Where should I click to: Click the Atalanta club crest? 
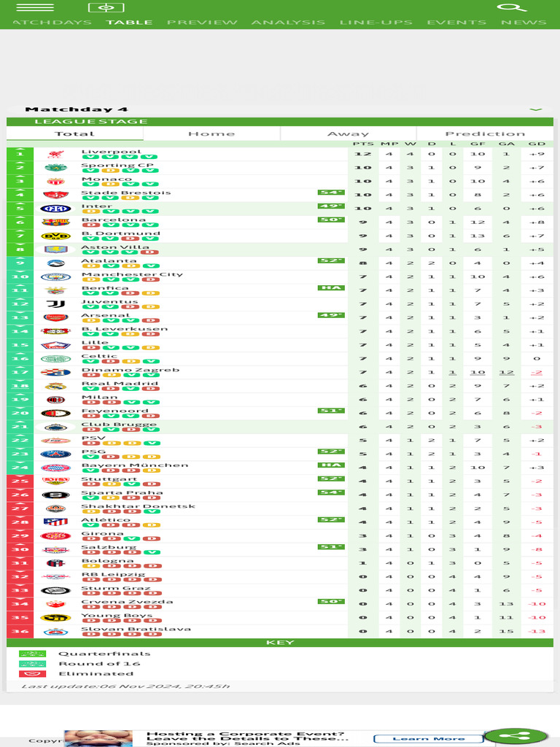[x=55, y=263]
